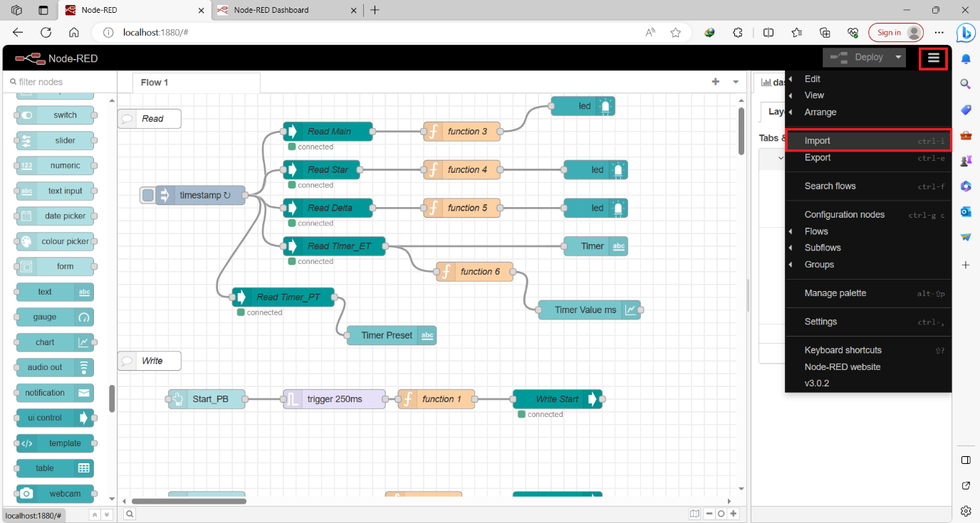
Task: Open the flow list dropdown arrow
Action: pyautogui.click(x=735, y=82)
